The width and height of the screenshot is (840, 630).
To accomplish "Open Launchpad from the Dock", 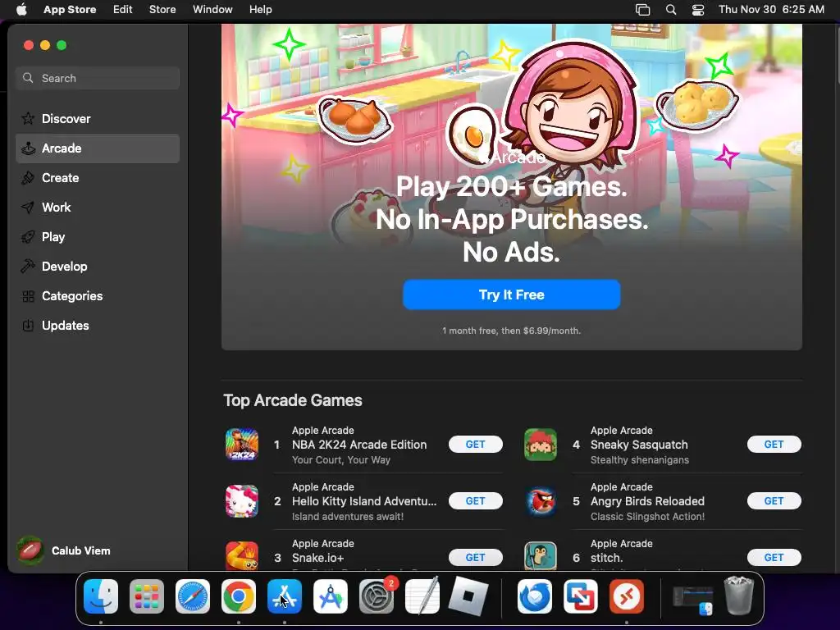I will pyautogui.click(x=147, y=596).
